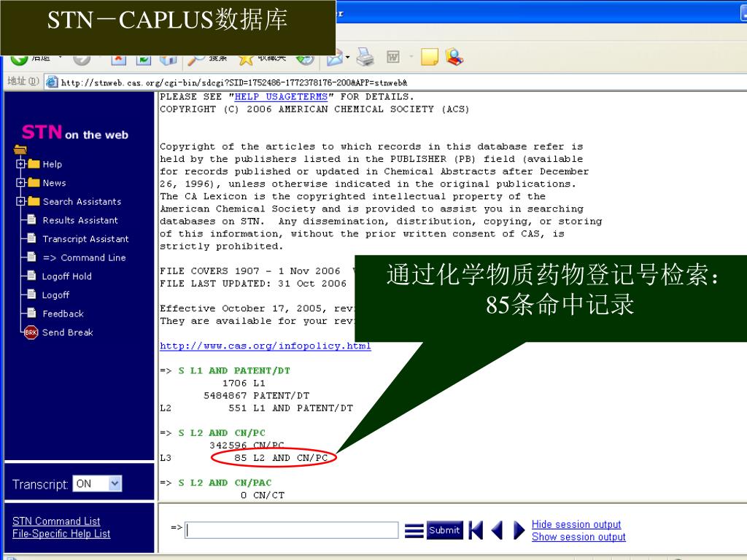Click the Edit with Word icon

coord(393,58)
